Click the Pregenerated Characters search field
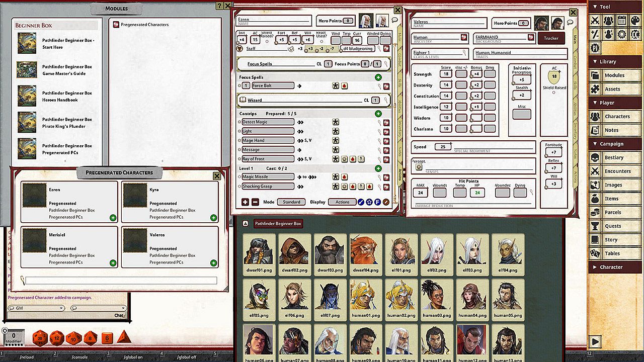644x362 pixels. 121,281
